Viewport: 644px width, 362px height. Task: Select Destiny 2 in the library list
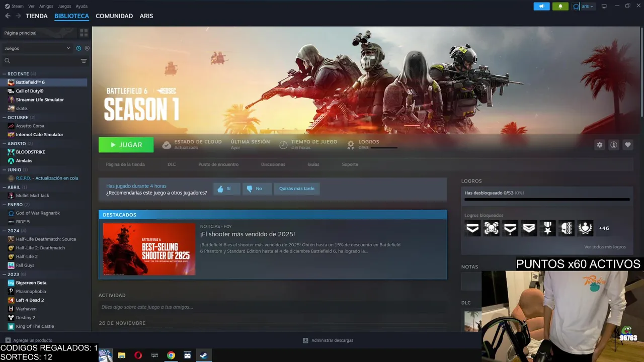[26, 318]
